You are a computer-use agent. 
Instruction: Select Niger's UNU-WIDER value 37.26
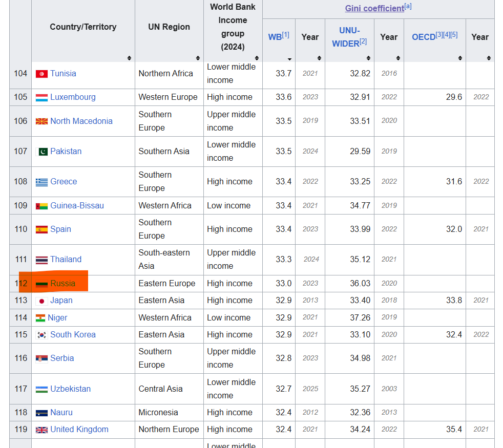click(x=360, y=318)
